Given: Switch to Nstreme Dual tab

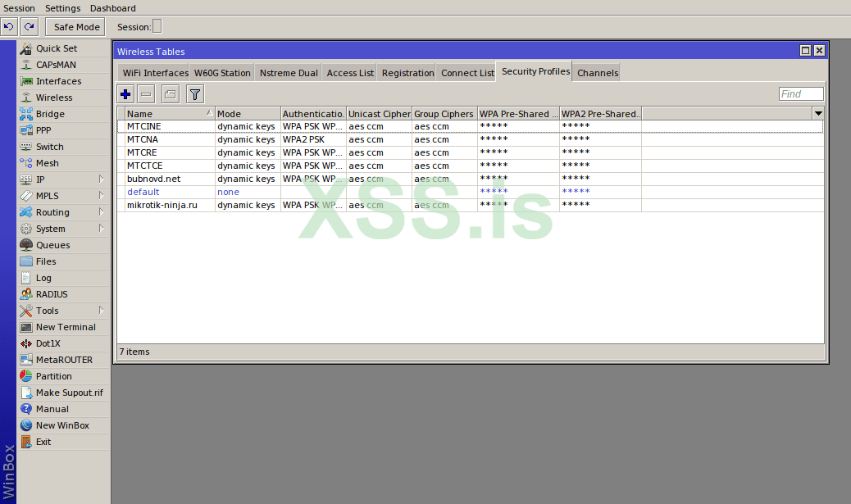Looking at the screenshot, I should [289, 73].
